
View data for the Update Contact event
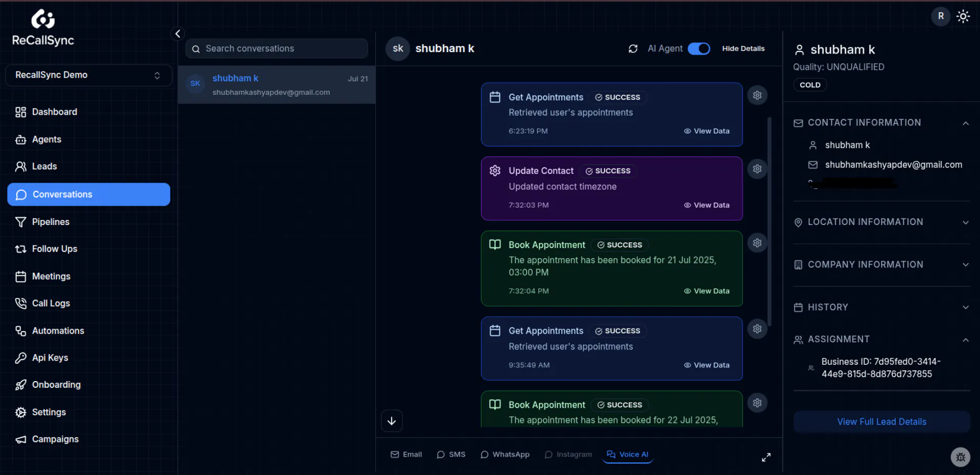coord(707,205)
